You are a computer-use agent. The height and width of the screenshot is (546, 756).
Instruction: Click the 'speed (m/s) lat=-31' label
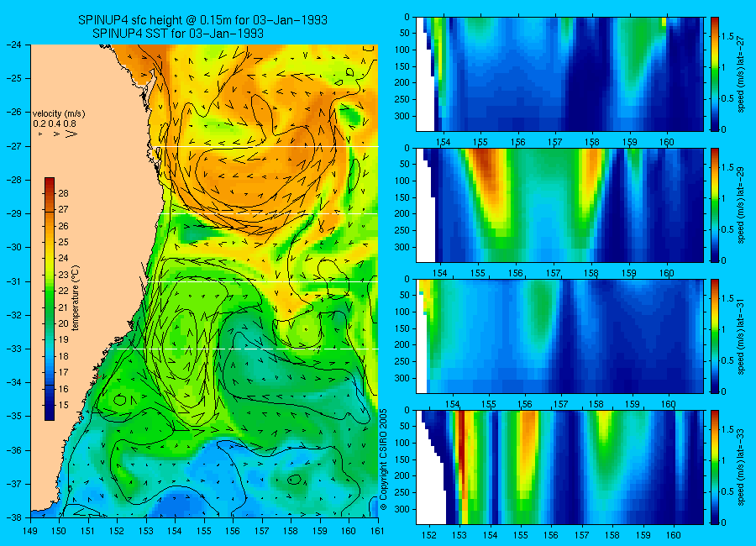tap(741, 336)
